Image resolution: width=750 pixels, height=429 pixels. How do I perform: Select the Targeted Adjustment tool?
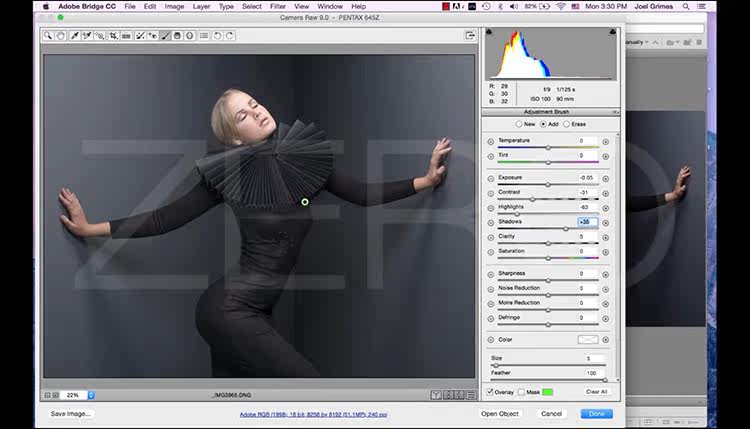click(x=99, y=35)
